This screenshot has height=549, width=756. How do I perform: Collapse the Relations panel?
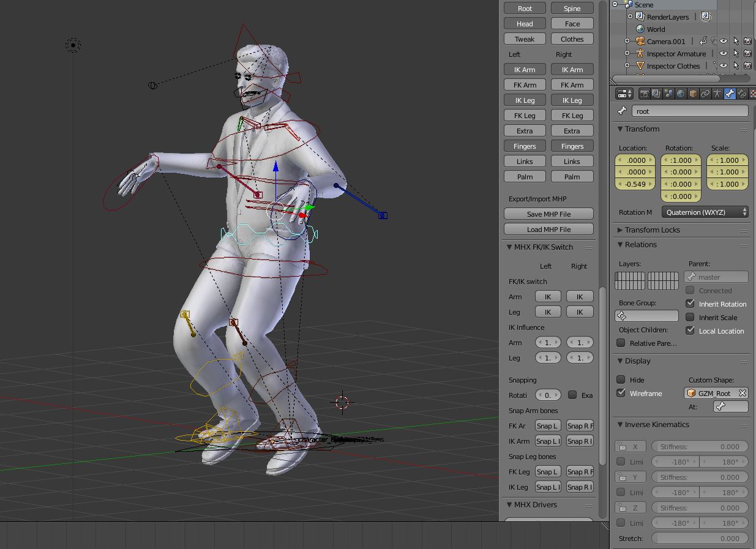pyautogui.click(x=620, y=245)
